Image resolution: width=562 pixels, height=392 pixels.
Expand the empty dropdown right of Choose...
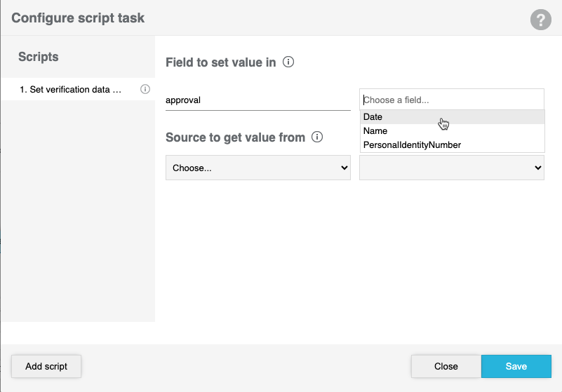[451, 168]
